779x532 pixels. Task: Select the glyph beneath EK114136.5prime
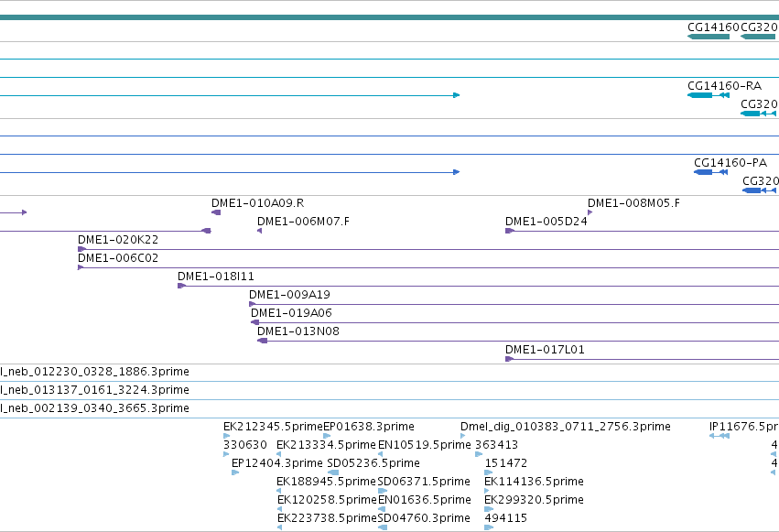pos(487,492)
